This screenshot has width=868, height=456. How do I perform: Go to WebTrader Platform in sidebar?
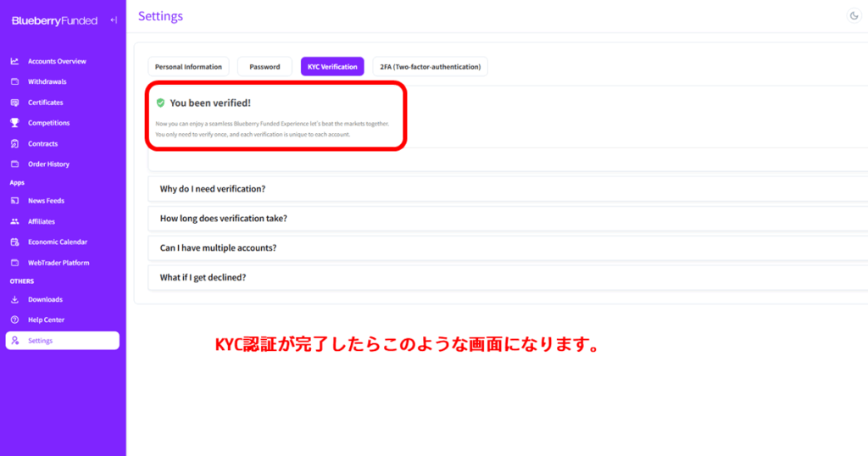coord(58,263)
